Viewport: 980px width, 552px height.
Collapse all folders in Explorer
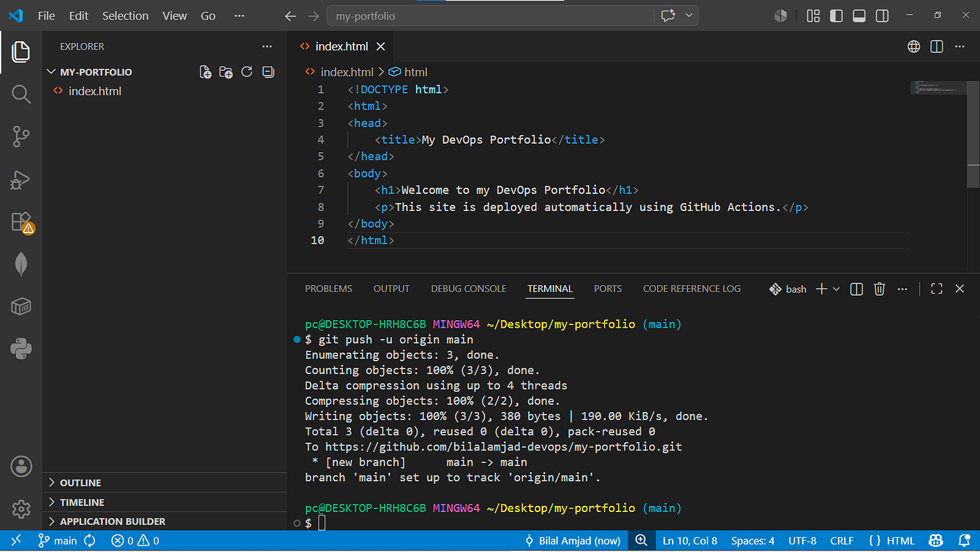click(267, 71)
